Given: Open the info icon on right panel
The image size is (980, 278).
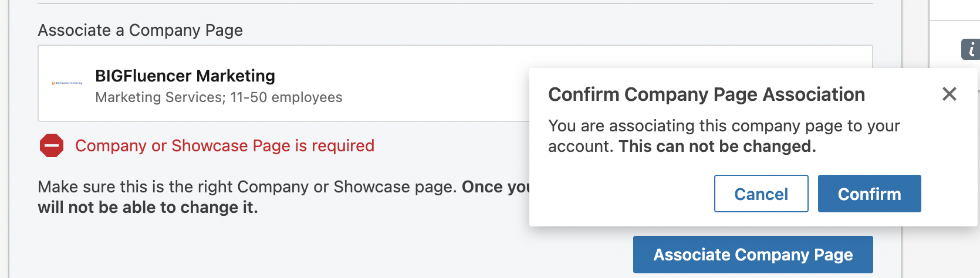Looking at the screenshot, I should point(971,49).
